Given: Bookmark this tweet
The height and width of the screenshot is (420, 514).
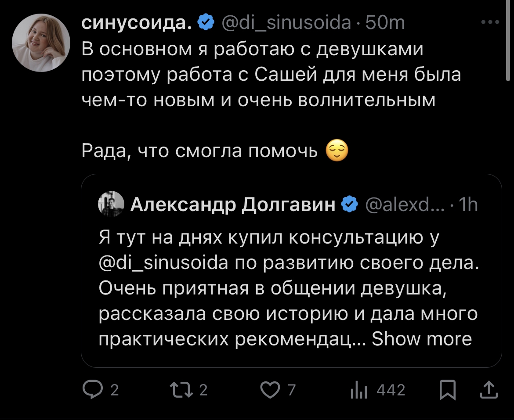Looking at the screenshot, I should pos(448,390).
